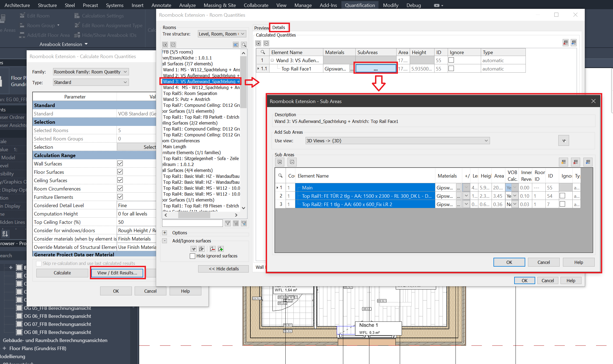The image size is (613, 364).
Task: Click View / Edit Results button
Action: (x=117, y=273)
